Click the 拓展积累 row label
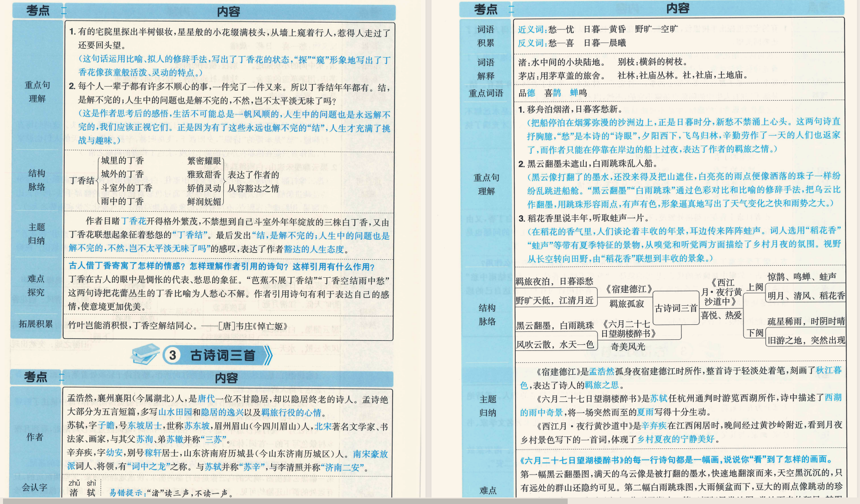The width and height of the screenshot is (860, 504). pos(36,324)
